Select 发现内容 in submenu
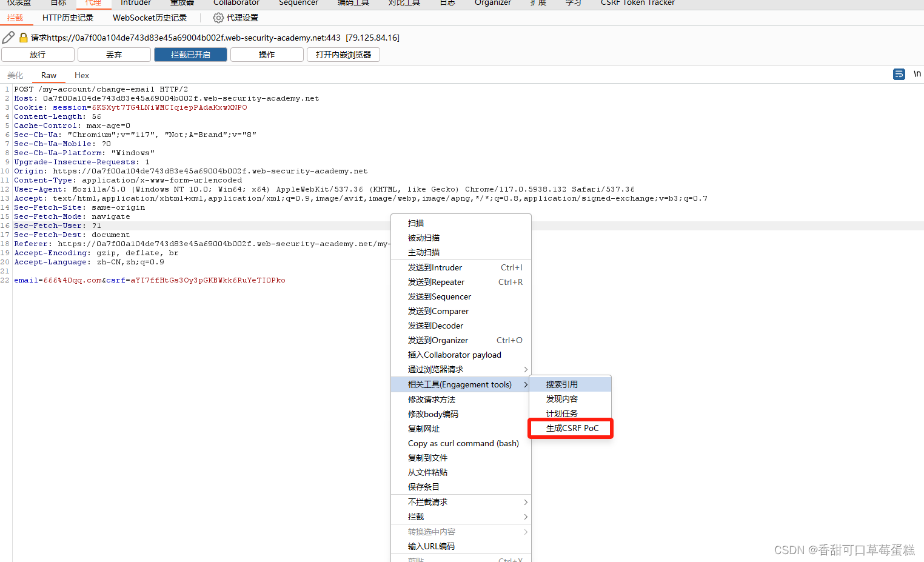 tap(570, 399)
